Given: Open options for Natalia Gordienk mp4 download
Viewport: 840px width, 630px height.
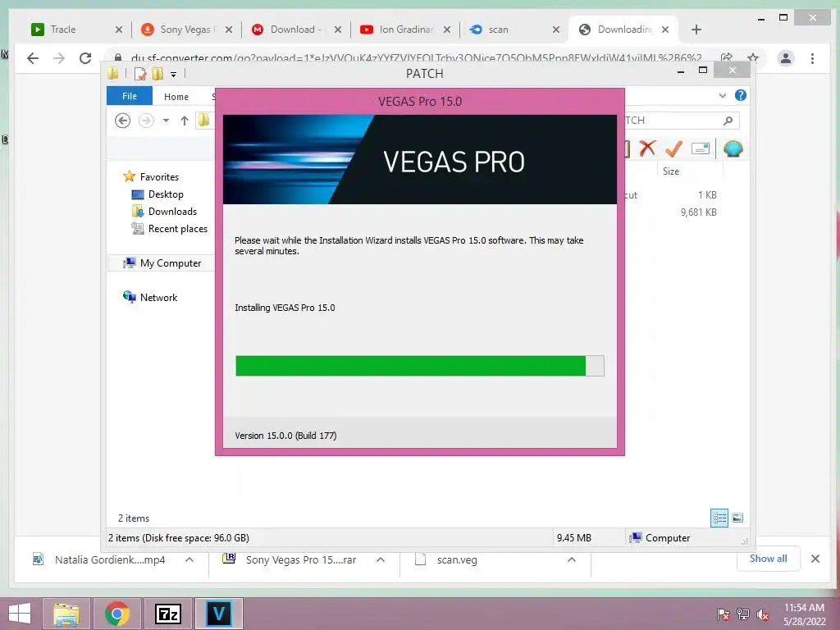Looking at the screenshot, I should (x=189, y=559).
